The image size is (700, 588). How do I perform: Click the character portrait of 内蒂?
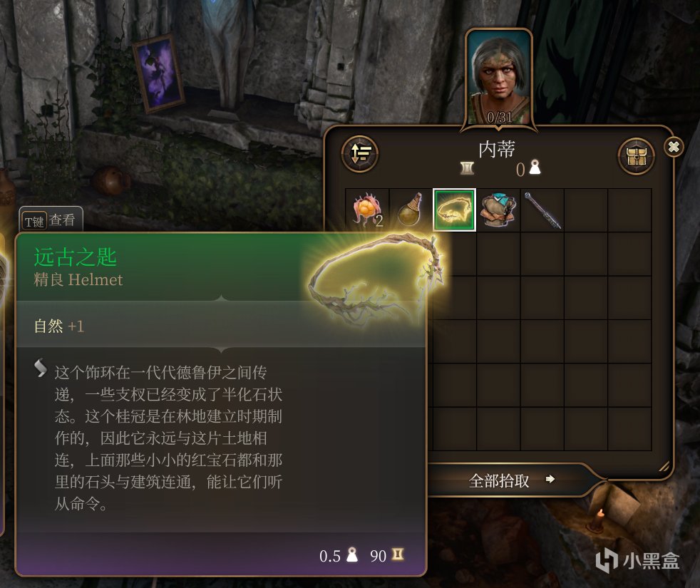point(499,78)
